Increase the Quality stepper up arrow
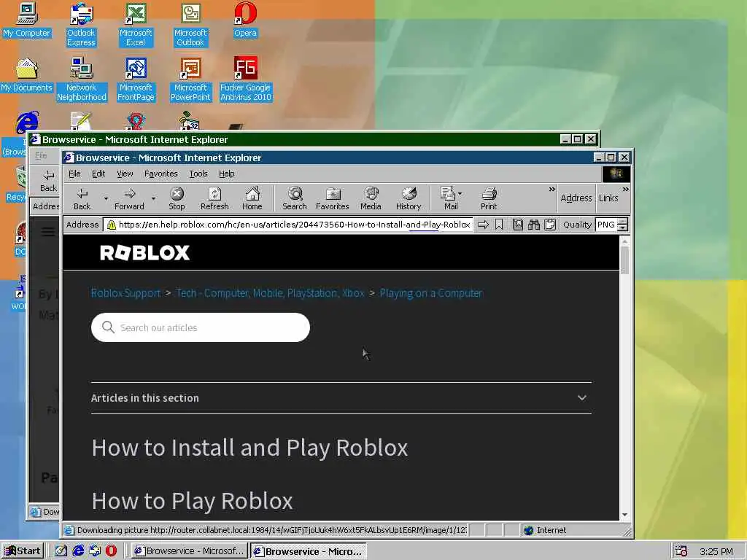The height and width of the screenshot is (560, 747). (623, 222)
